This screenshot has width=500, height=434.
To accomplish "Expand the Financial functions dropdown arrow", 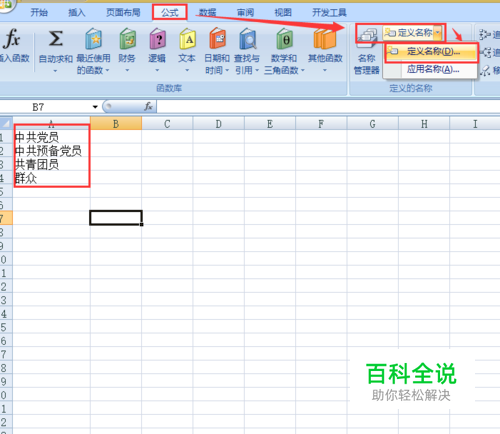I will (127, 70).
